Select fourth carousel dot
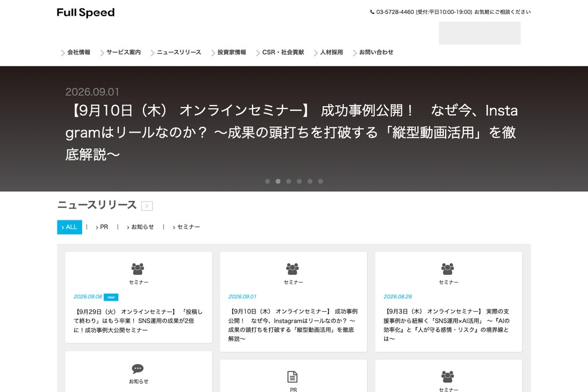The width and height of the screenshot is (588, 392). (x=299, y=181)
